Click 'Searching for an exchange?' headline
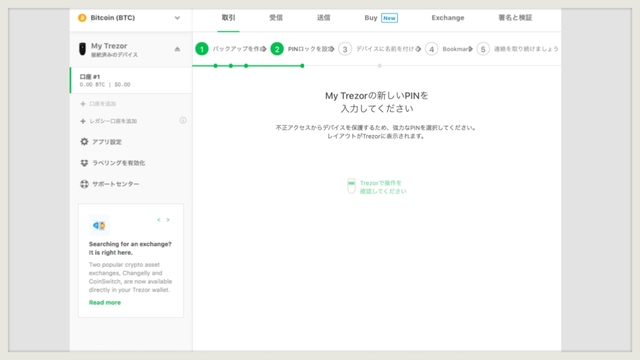The height and width of the screenshot is (360, 640). coord(130,244)
